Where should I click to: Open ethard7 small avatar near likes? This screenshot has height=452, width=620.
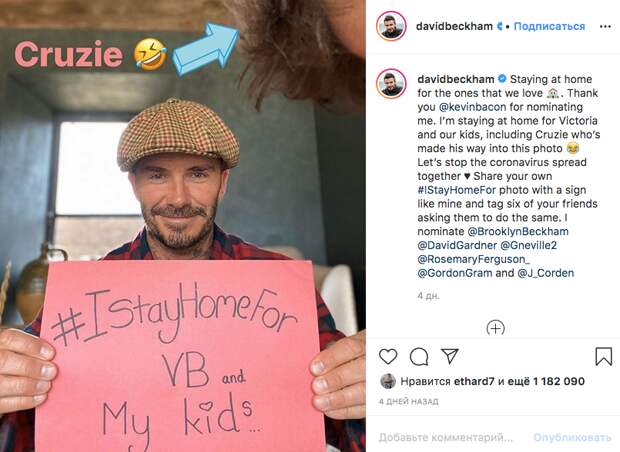tap(388, 381)
